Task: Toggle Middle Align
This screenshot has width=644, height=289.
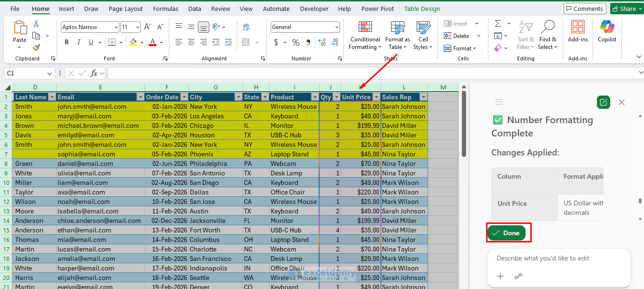Action: tap(191, 27)
